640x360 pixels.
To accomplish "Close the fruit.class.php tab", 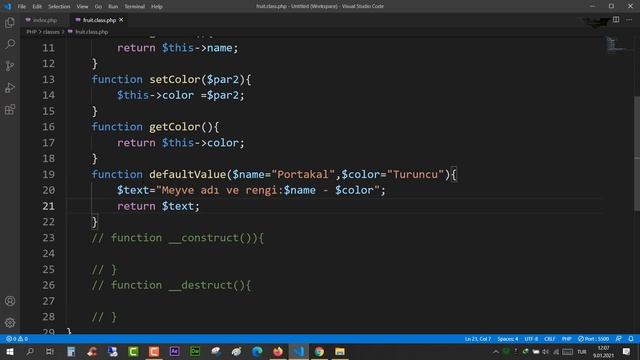I will [121, 20].
